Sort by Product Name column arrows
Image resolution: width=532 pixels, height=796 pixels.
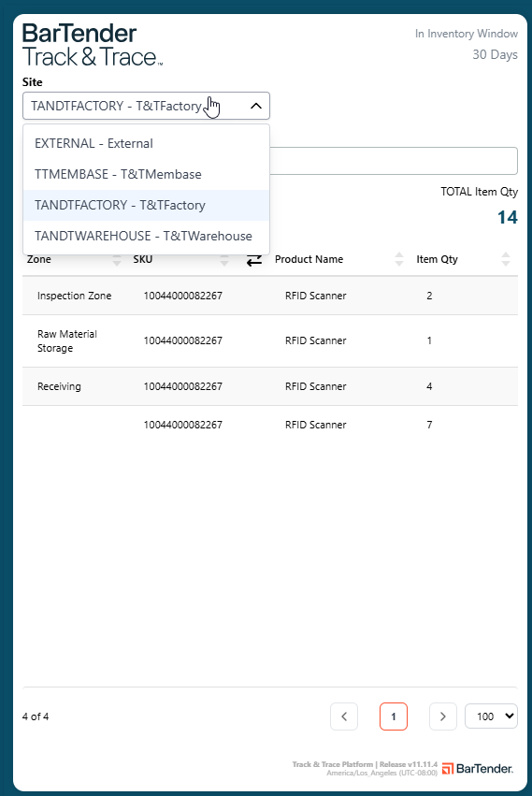(399, 259)
